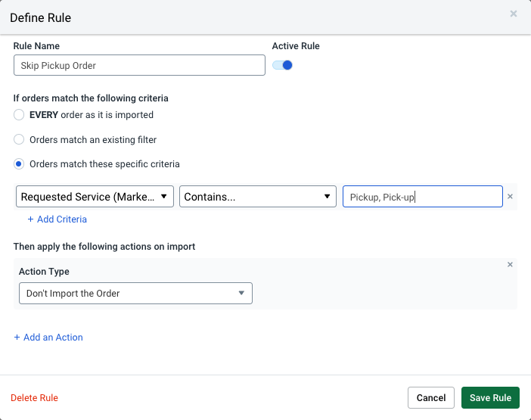Choose Orders match an existing filter

pos(20,139)
